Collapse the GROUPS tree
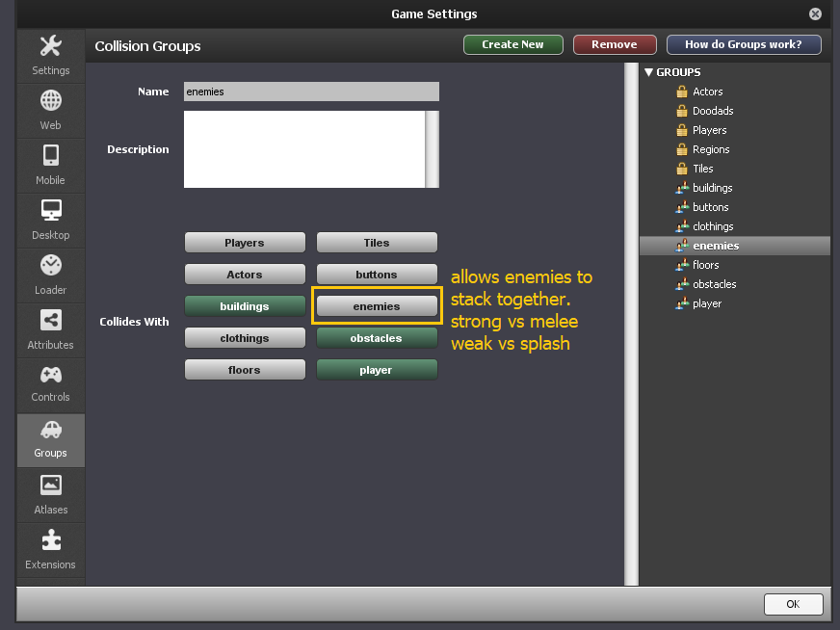 [x=648, y=72]
